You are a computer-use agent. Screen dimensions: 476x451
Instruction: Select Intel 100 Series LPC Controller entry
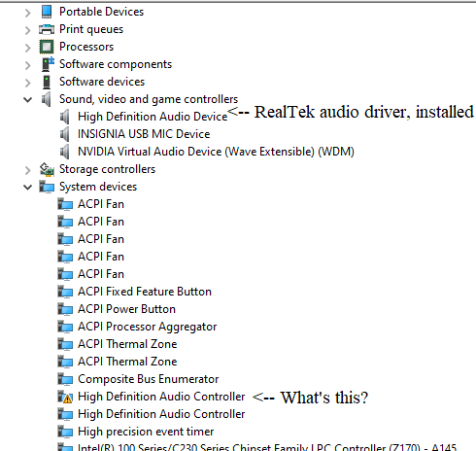click(267, 447)
